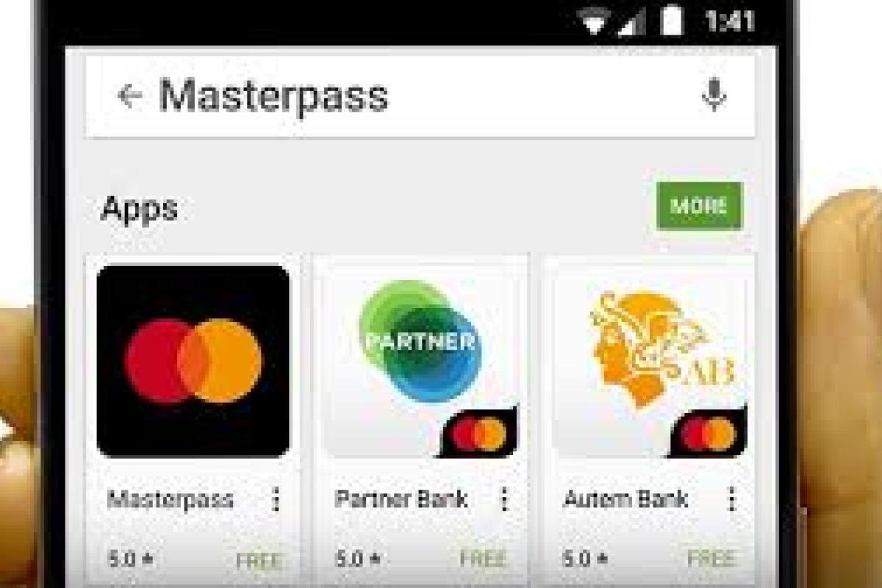Tap the back arrow in search bar
This screenshot has width=882, height=588.
click(129, 96)
